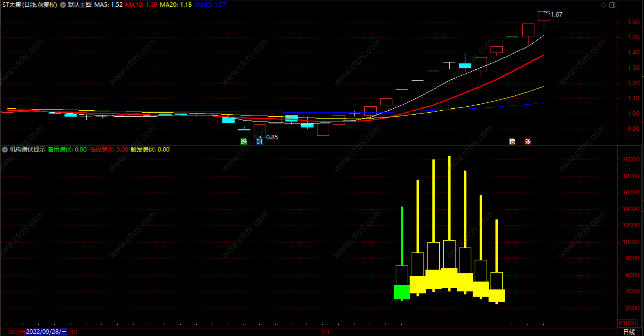Click the 机构潜伏提示 indicator name
Screen dimensions: 644x336
[x=27, y=150]
